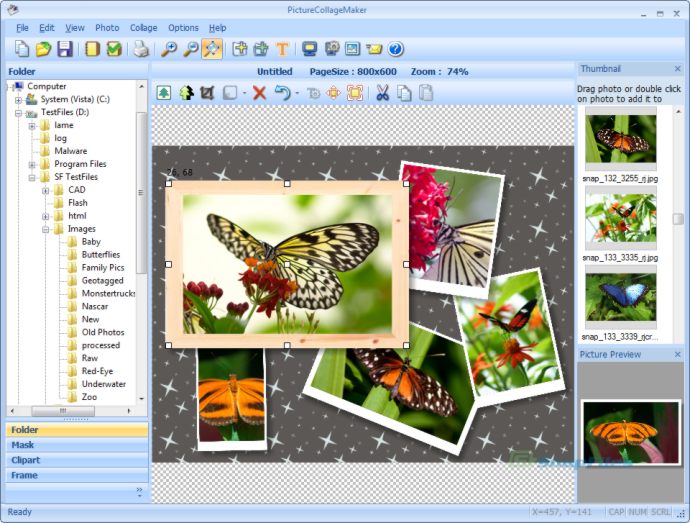Open the undo history dropdown arrow
The width and height of the screenshot is (690, 523).
tap(297, 94)
